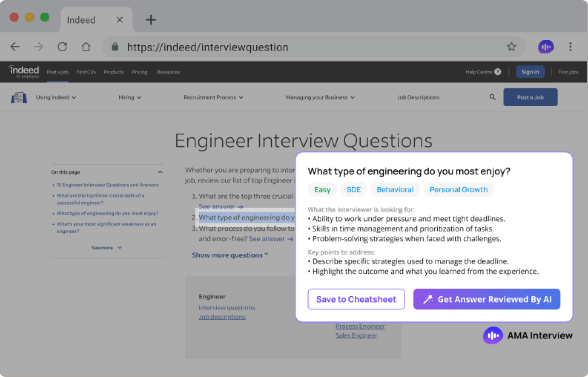This screenshot has height=377, width=588.
Task: Click Get Answer Reviewed By AI
Action: click(487, 299)
